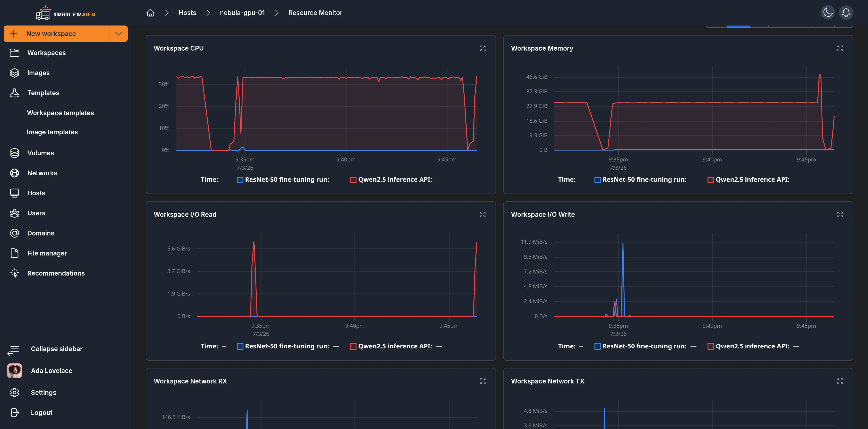868x429 pixels.
Task: Click the Workspaces folder icon
Action: pos(15,53)
